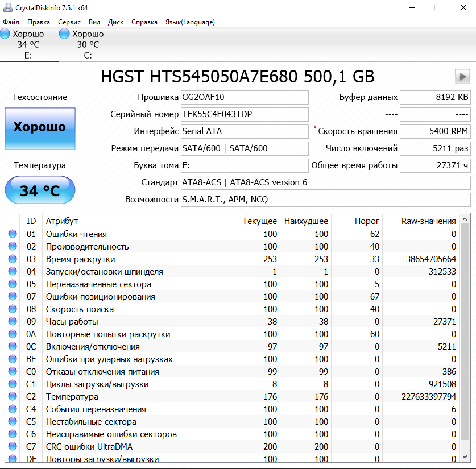
Task: Select the C: drive status orb
Action: tap(64, 34)
